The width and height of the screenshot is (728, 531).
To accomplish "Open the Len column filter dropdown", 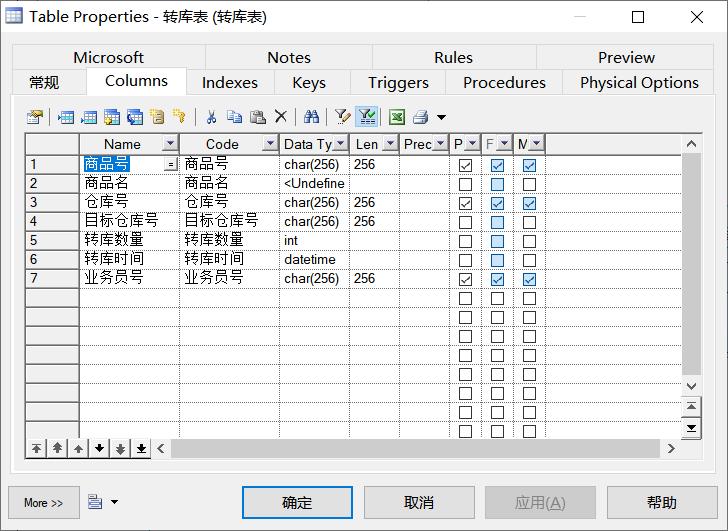I will (390, 144).
